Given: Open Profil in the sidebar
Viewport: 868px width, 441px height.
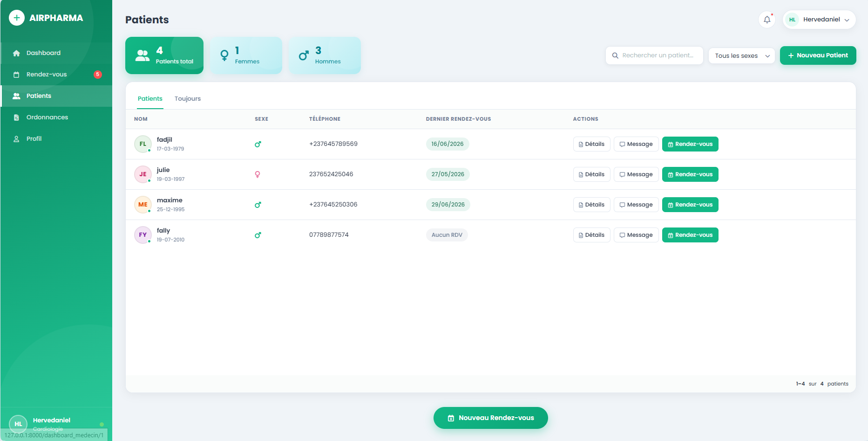Looking at the screenshot, I should [56, 139].
